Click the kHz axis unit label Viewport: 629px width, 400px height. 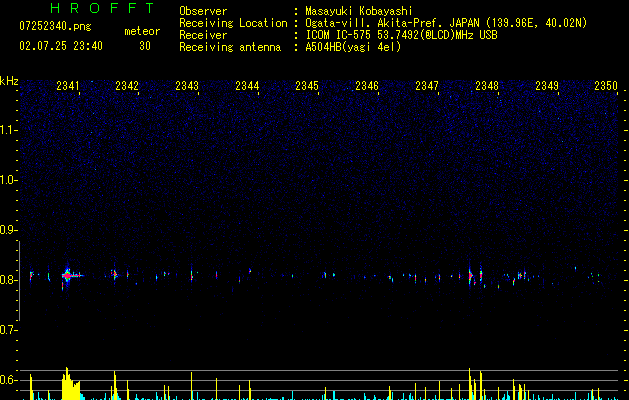tap(9, 81)
